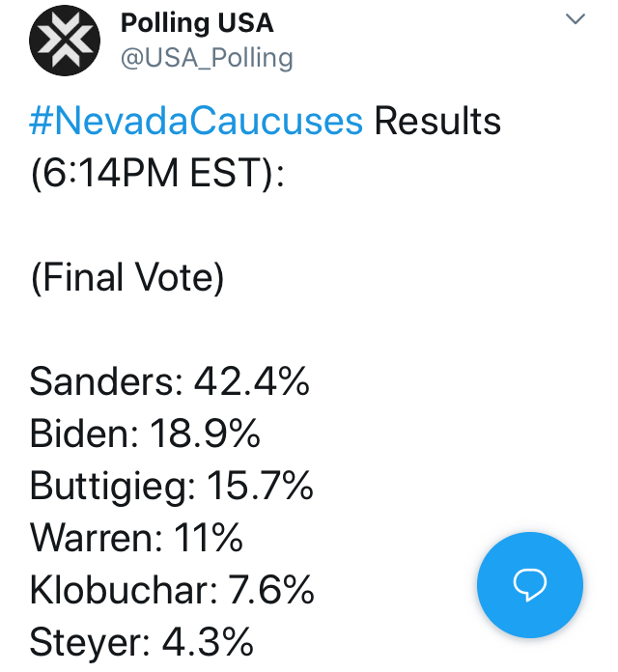Screen dimensions: 618x672
Task: Expand the tweet options chevron
Action: (x=576, y=19)
